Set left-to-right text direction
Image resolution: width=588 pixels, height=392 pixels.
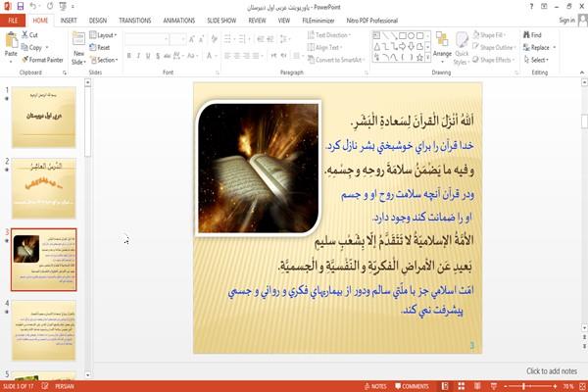273,56
